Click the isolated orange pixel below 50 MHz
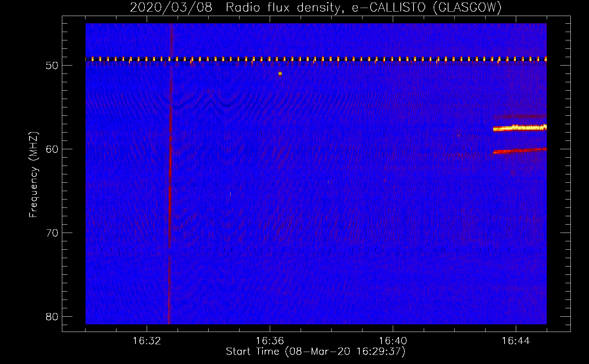This screenshot has height=364, width=589. click(x=280, y=74)
